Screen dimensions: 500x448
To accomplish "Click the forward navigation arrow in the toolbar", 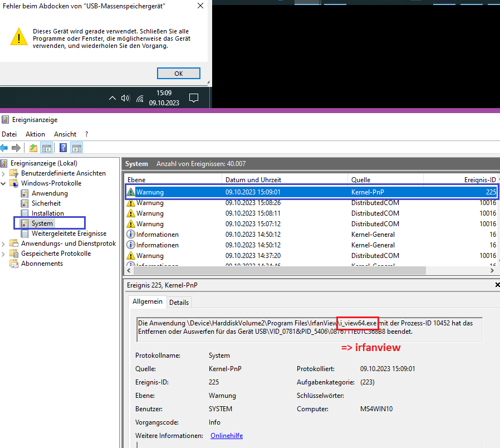I will coord(17,148).
